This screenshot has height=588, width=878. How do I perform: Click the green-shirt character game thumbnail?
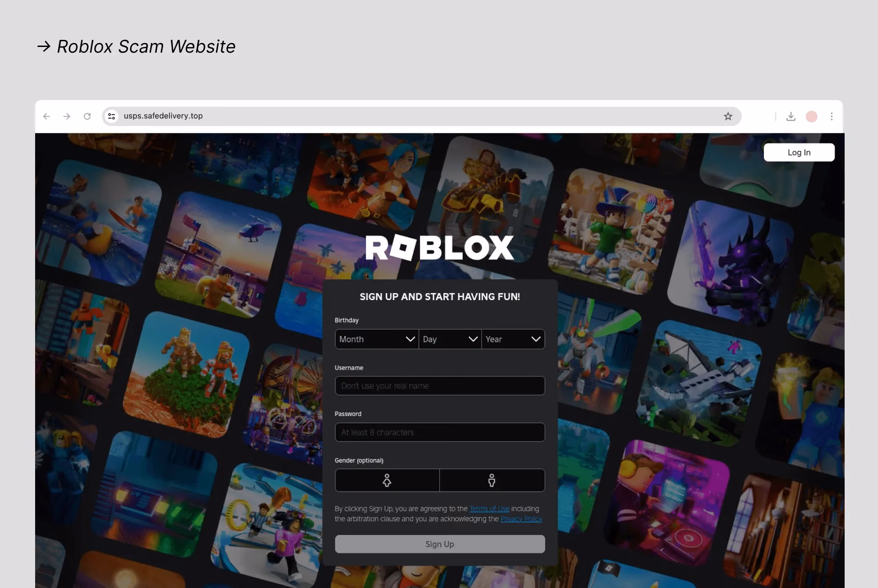point(611,231)
